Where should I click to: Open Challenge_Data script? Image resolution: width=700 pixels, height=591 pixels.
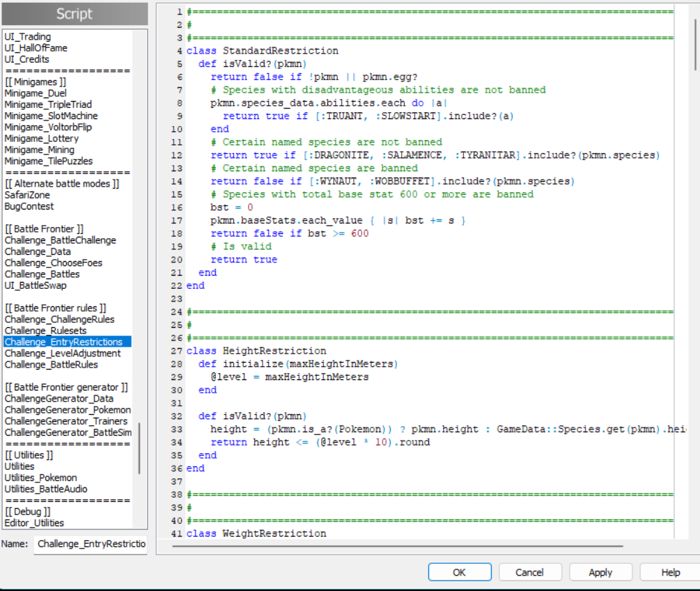[x=38, y=251]
